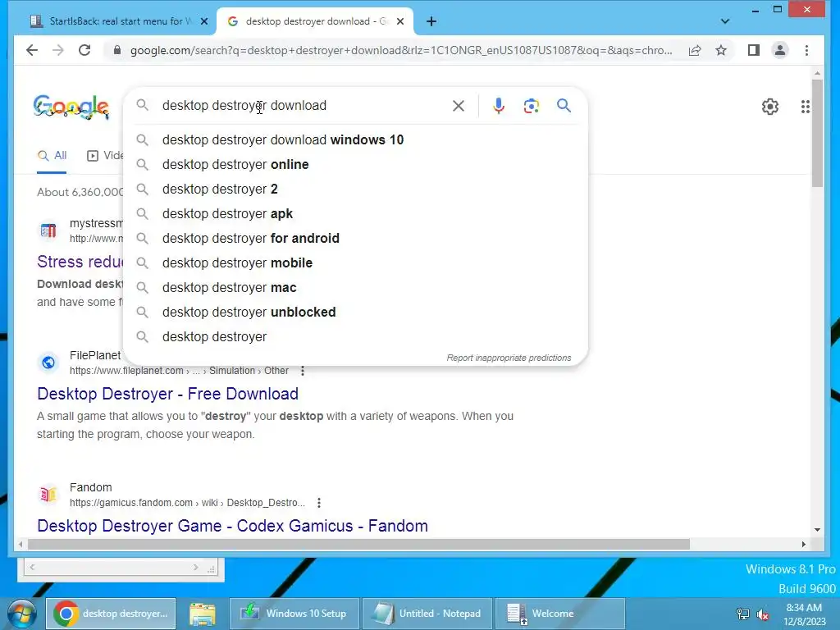
Task: Open the Chrome side panel
Action: tap(754, 50)
